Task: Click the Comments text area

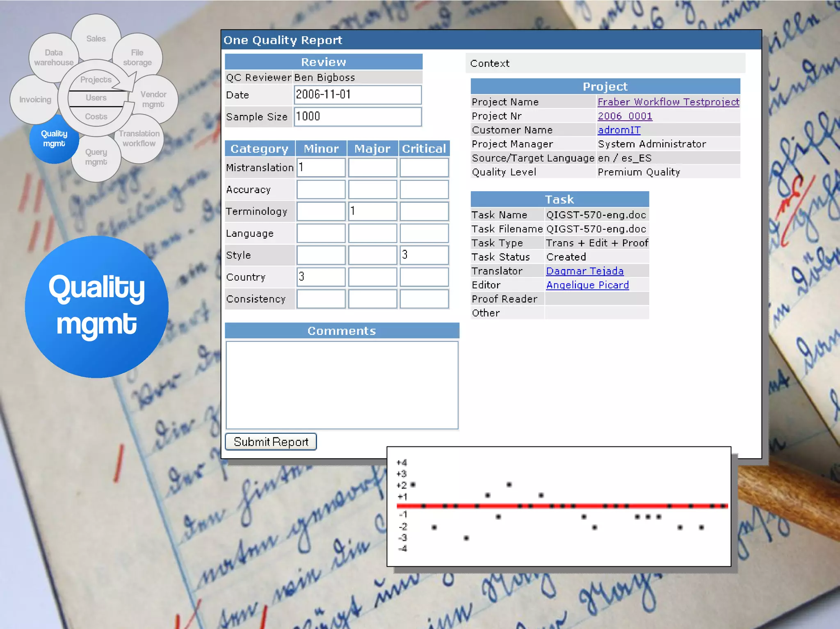Action: coord(342,385)
